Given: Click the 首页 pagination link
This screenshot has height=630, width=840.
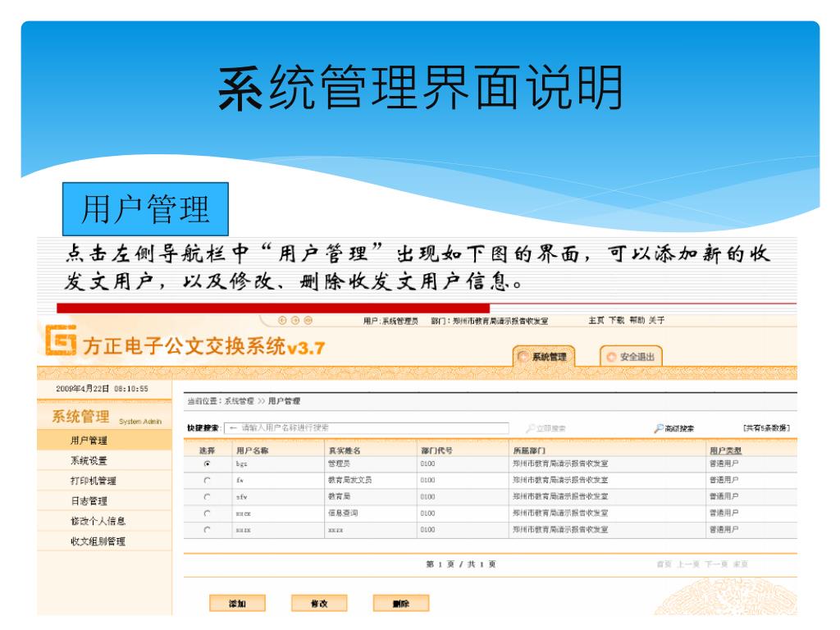Looking at the screenshot, I should [x=664, y=564].
